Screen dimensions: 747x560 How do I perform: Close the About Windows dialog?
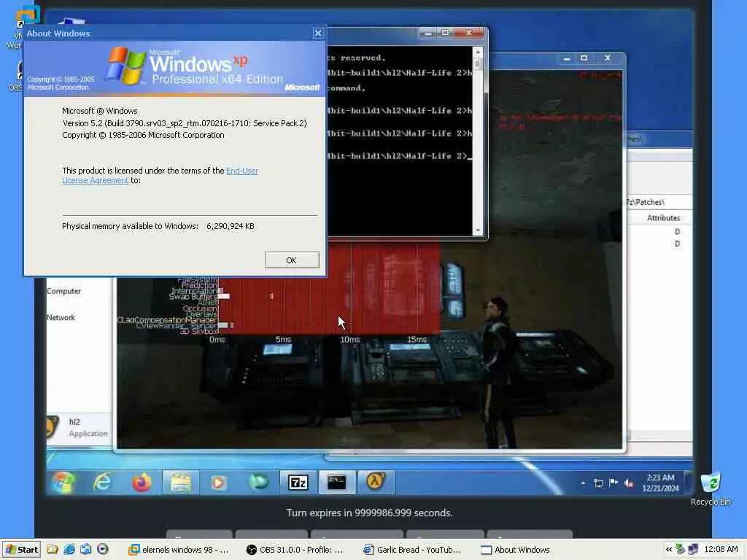point(318,34)
